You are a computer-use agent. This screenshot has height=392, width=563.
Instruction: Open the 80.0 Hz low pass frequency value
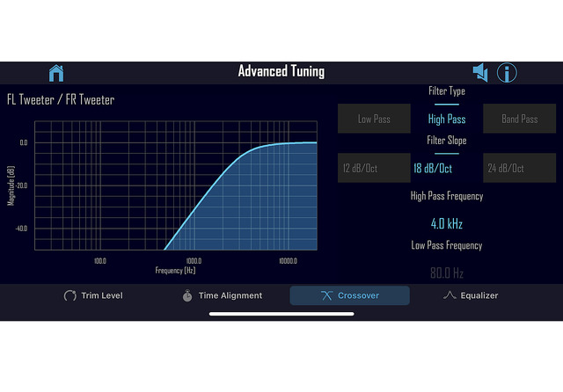point(447,273)
